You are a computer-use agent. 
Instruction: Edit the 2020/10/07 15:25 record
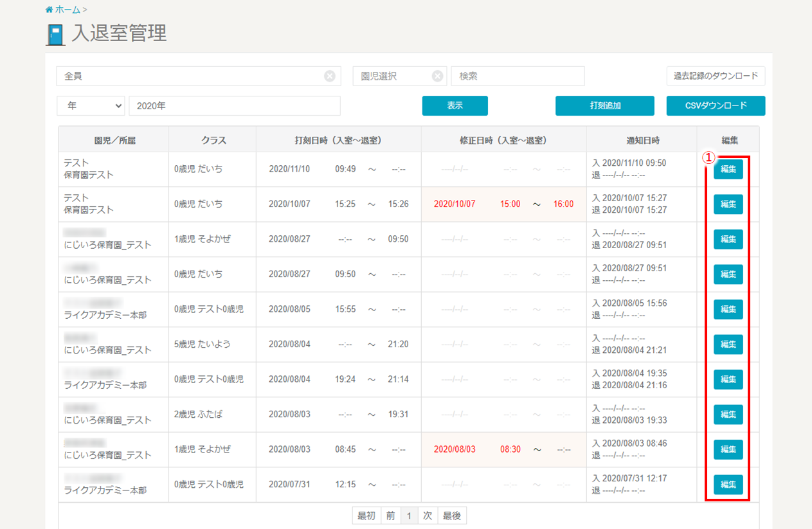coord(728,204)
